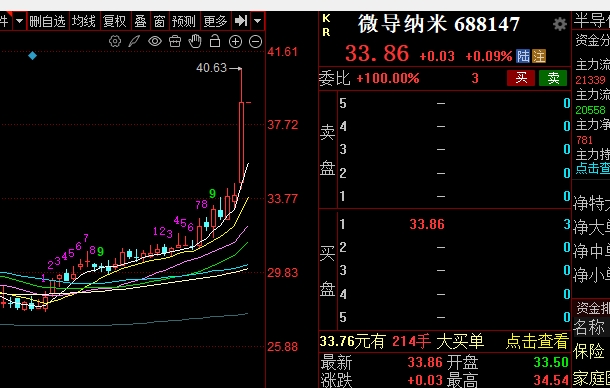610x388 pixels.
Task: Click the red 买 buy button
Action: click(x=521, y=78)
